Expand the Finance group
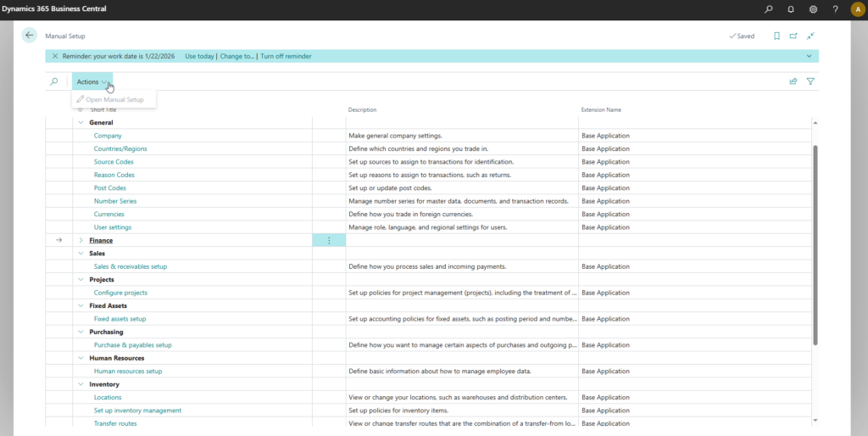Image resolution: width=868 pixels, height=436 pixels. pos(81,240)
